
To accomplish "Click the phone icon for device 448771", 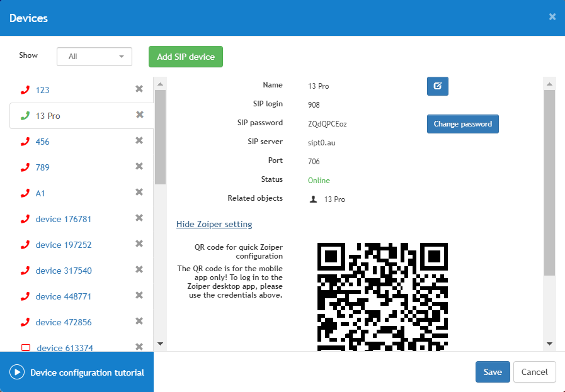I will 25,296.
